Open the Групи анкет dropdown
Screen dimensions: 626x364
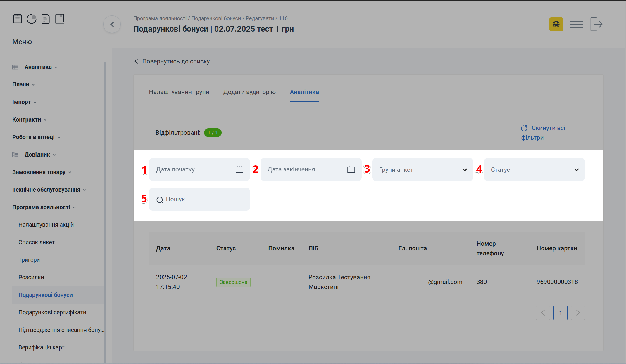[422, 170]
